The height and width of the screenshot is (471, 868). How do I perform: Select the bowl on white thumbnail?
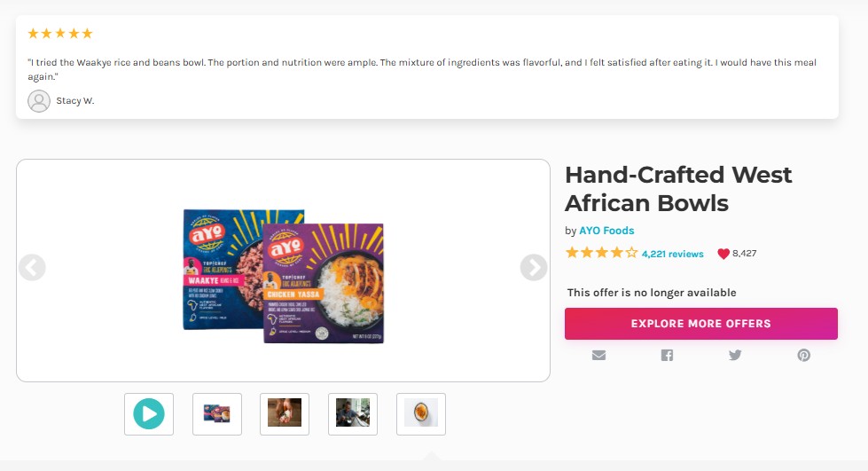(x=421, y=414)
